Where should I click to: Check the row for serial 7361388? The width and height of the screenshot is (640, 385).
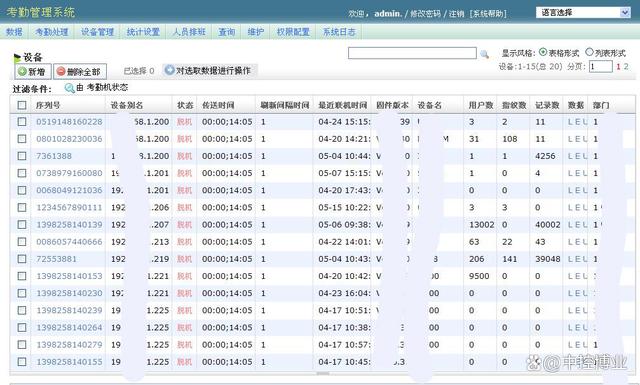(x=22, y=156)
